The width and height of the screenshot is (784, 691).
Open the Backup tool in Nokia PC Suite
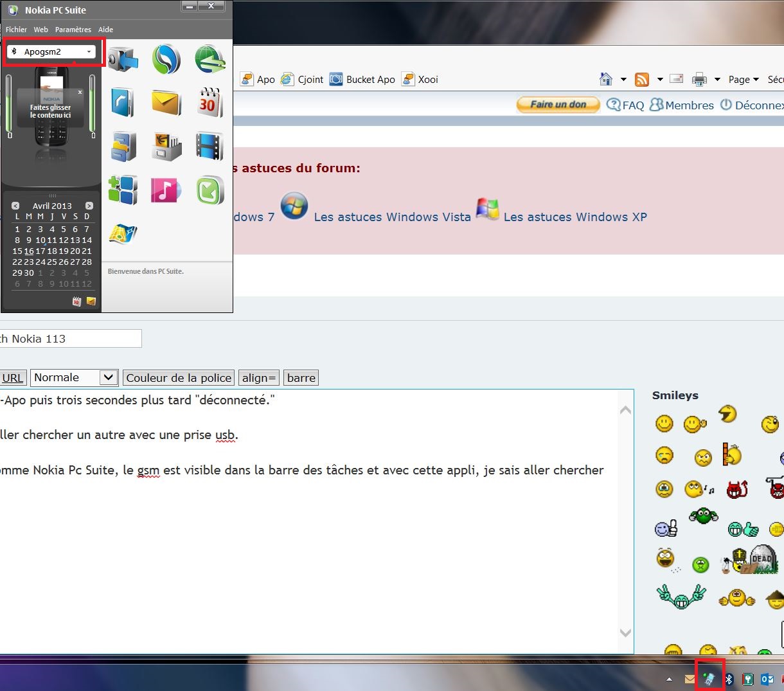point(123,60)
